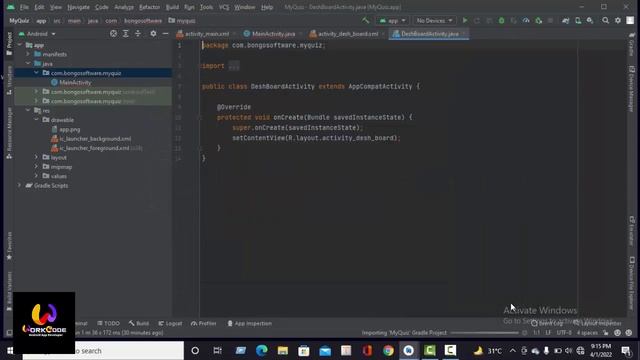This screenshot has width=640, height=360.
Task: Open Search Everywhere magnifier icon
Action: tap(605, 20)
